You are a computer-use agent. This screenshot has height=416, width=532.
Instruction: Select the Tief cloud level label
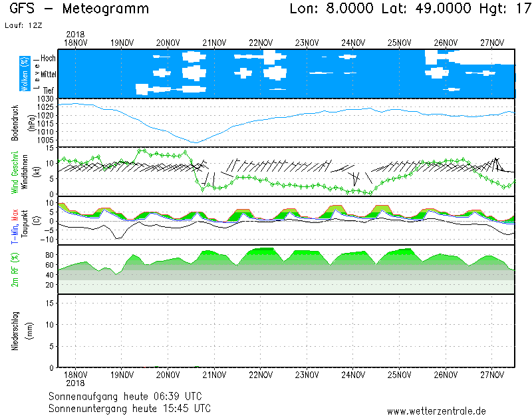pyautogui.click(x=49, y=90)
